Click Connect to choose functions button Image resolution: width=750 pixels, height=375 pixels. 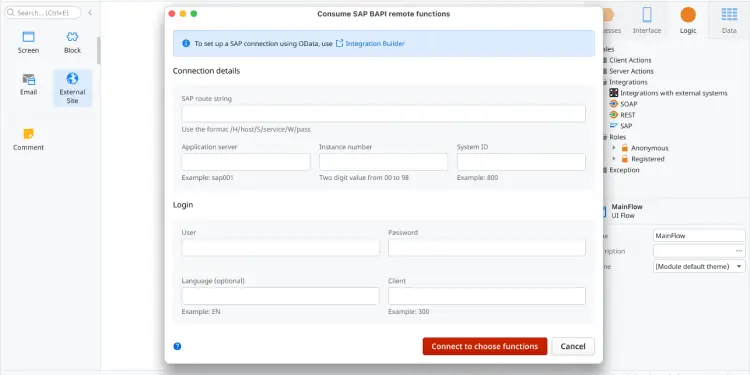point(485,346)
